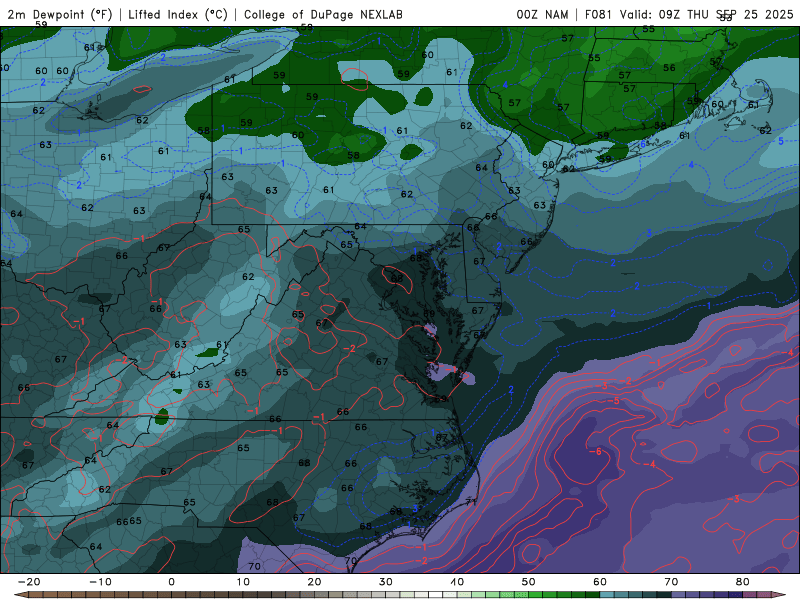
Task: Click the 'Lifted Index (°C)' title text
Action: pyautogui.click(x=178, y=14)
